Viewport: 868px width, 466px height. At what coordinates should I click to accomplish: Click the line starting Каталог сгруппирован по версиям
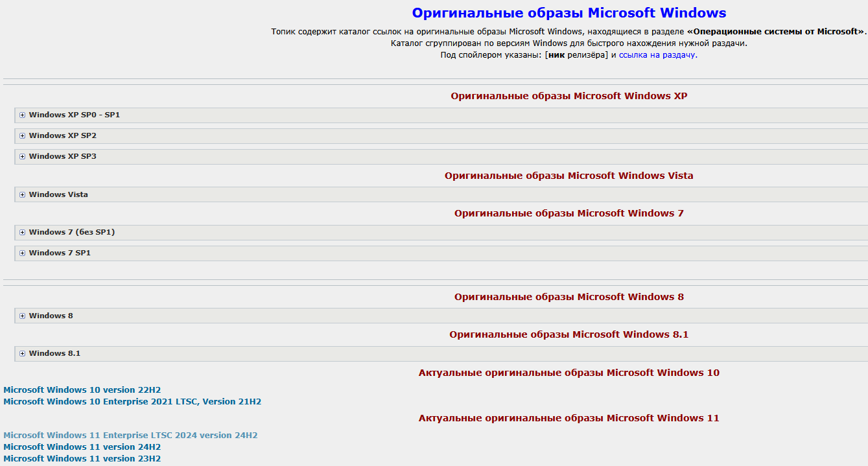[569, 43]
